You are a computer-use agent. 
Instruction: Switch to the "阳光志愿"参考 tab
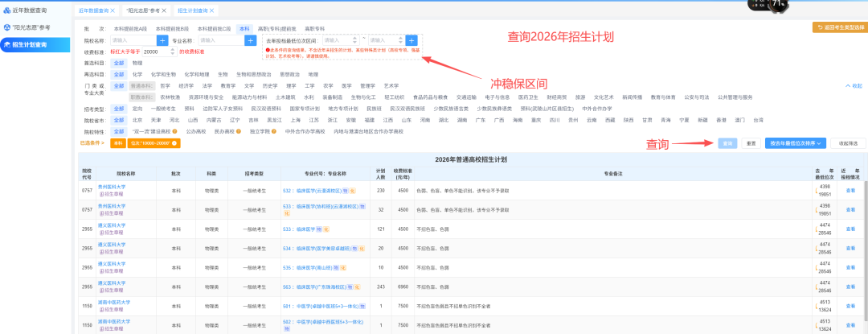(x=143, y=10)
